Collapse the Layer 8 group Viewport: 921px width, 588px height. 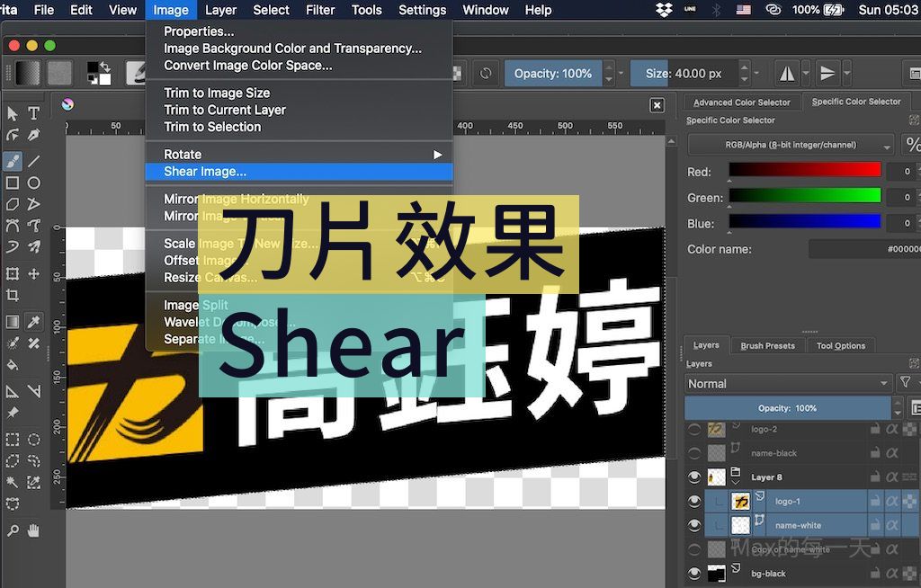pyautogui.click(x=736, y=483)
